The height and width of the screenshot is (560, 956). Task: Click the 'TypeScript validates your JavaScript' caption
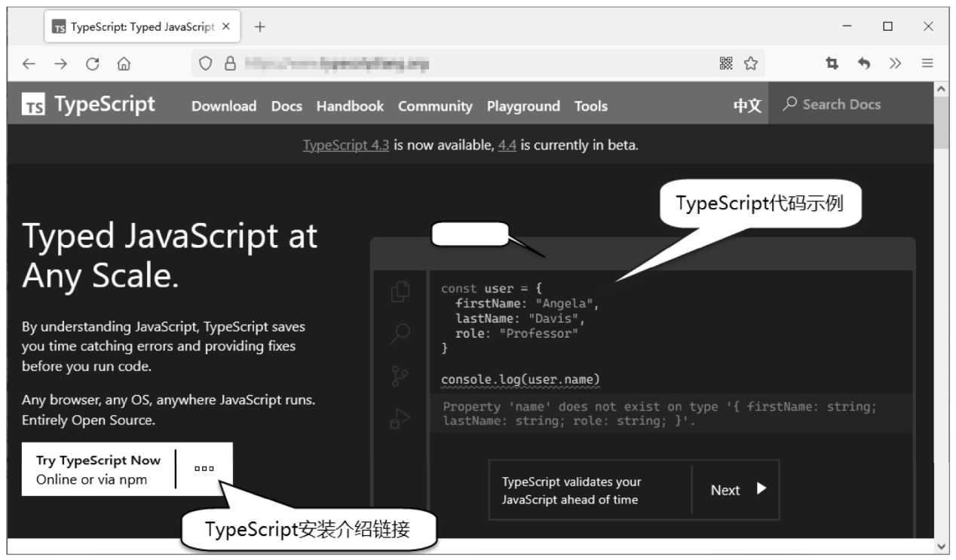[571, 491]
